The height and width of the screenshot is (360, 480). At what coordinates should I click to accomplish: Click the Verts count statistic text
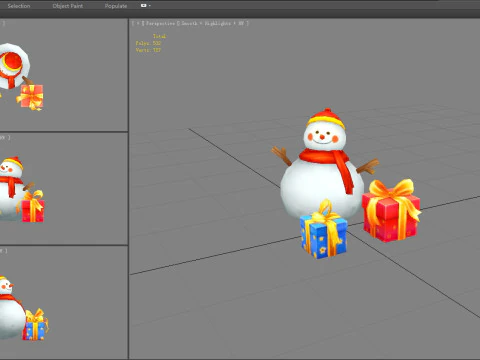[148, 50]
